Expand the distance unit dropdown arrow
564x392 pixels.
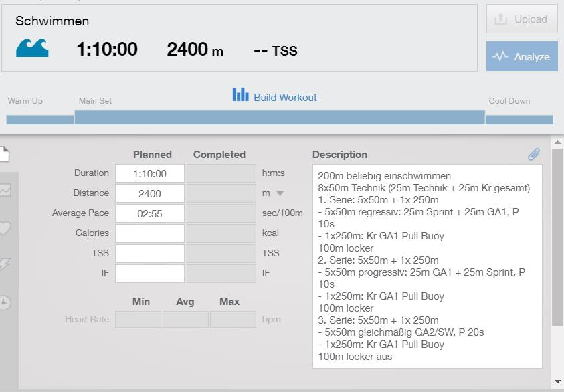(280, 193)
